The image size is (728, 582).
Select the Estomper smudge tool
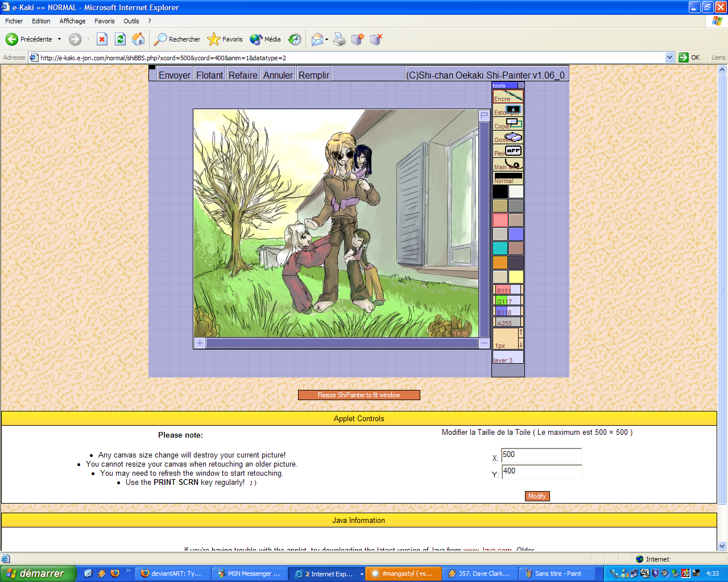coord(508,110)
